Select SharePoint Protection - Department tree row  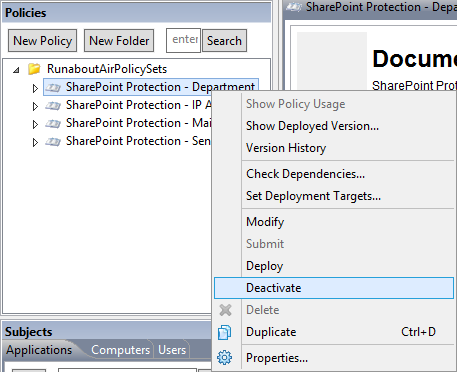[151, 87]
